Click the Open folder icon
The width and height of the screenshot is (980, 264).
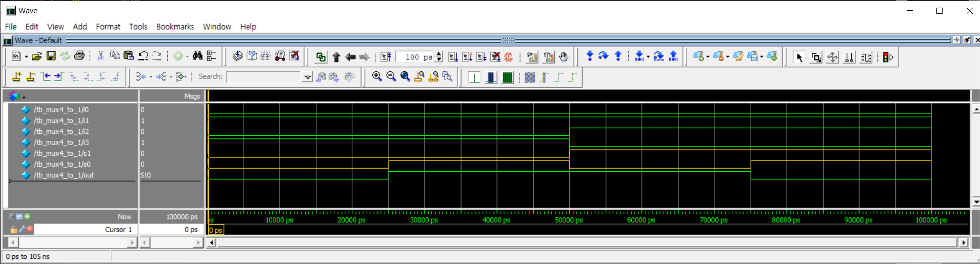click(36, 56)
